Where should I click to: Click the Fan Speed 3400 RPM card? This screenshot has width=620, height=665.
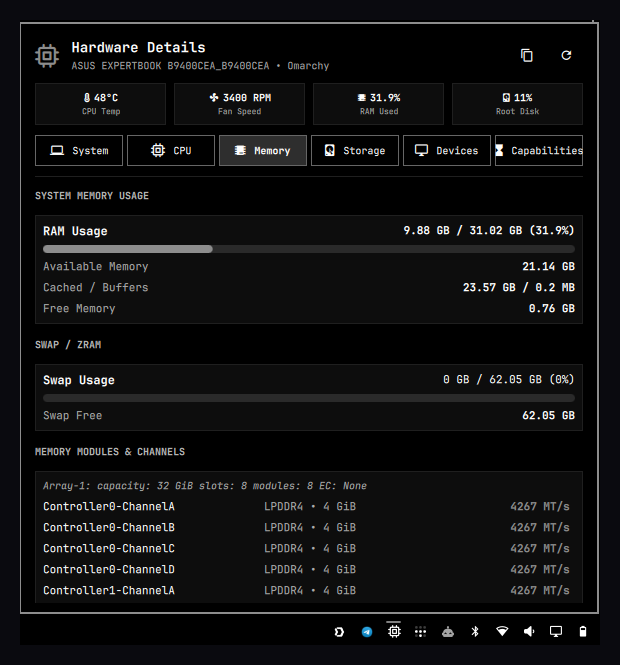click(x=240, y=104)
